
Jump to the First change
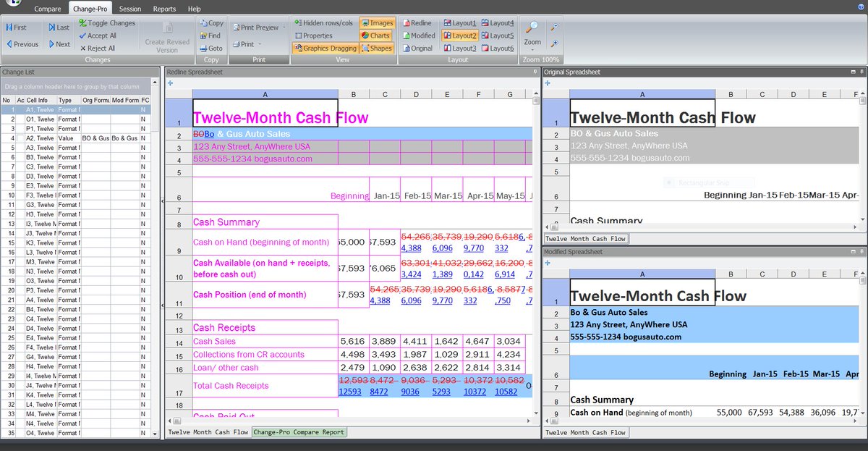16,27
